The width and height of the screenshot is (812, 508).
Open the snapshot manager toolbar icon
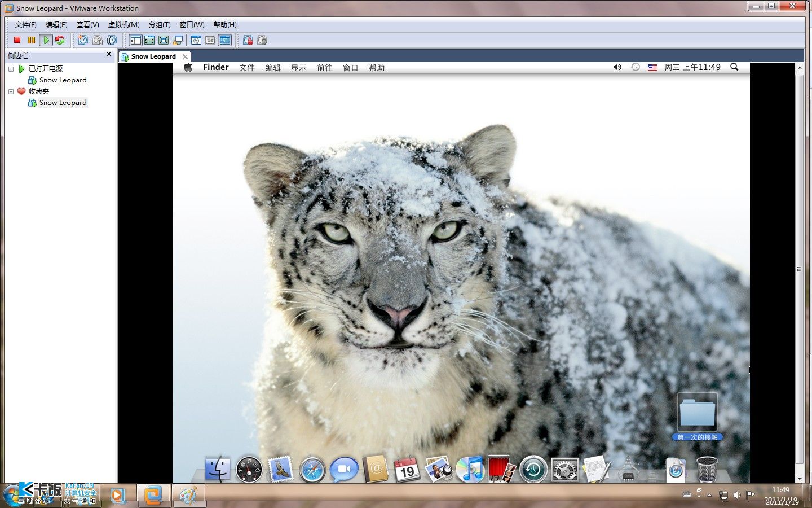[112, 40]
